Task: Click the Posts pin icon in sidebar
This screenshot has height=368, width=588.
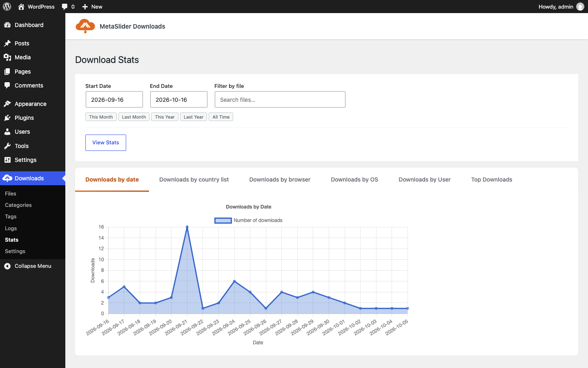Action: (x=7, y=43)
